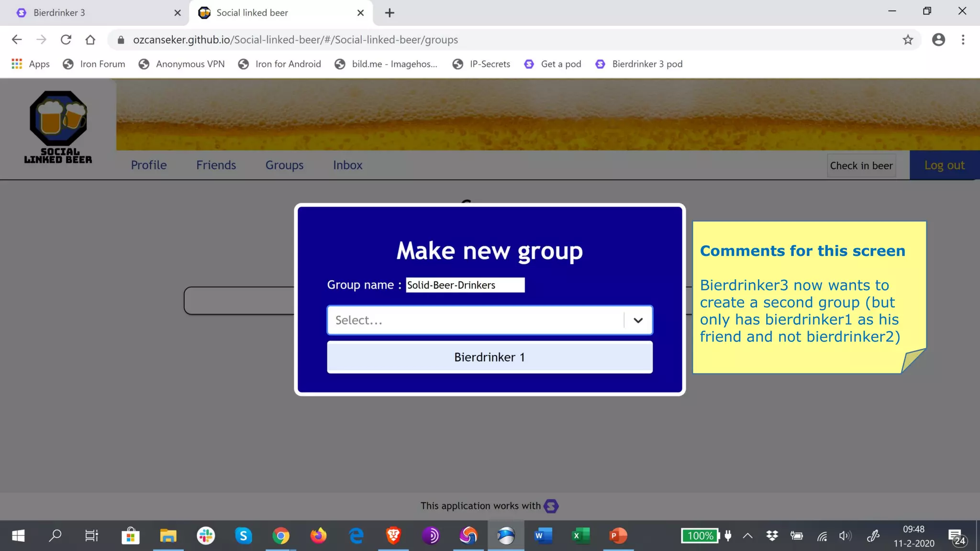Open PowerPoint from taskbar
The height and width of the screenshot is (551, 980).
point(618,536)
